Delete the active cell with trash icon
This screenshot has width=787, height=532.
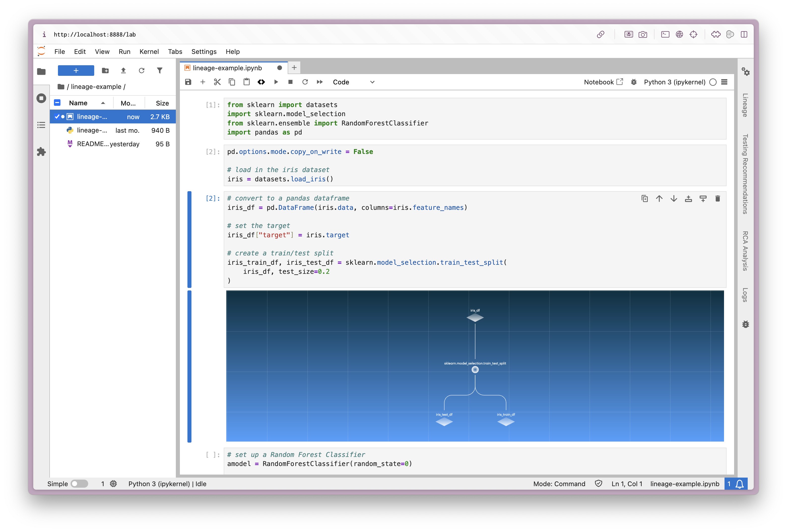717,199
